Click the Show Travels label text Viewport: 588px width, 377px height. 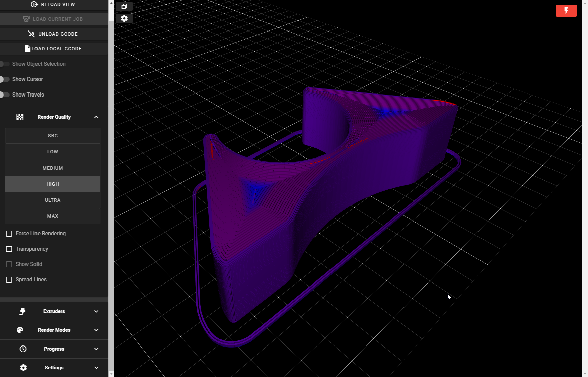(x=28, y=95)
